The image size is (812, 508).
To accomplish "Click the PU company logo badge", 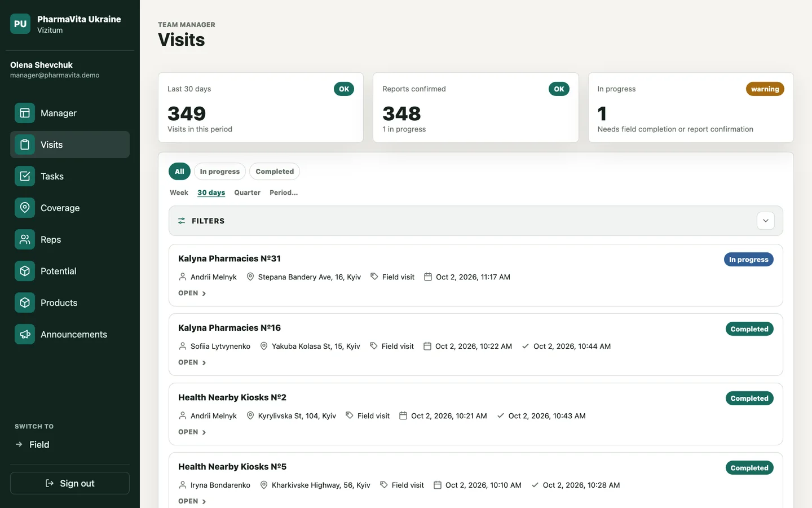I will point(20,24).
